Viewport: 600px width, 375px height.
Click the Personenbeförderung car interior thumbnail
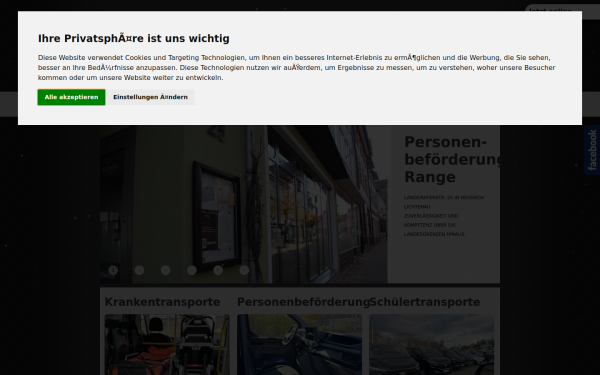point(299,344)
